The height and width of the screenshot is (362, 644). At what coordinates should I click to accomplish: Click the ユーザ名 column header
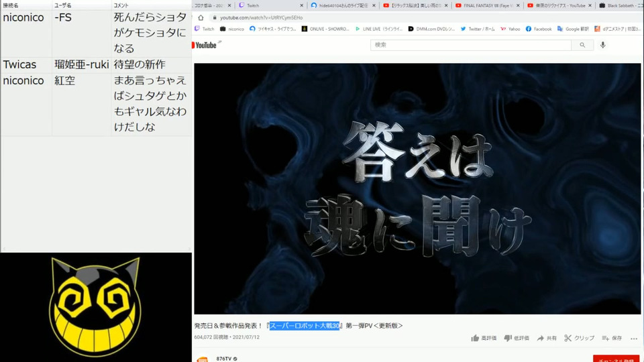point(81,5)
